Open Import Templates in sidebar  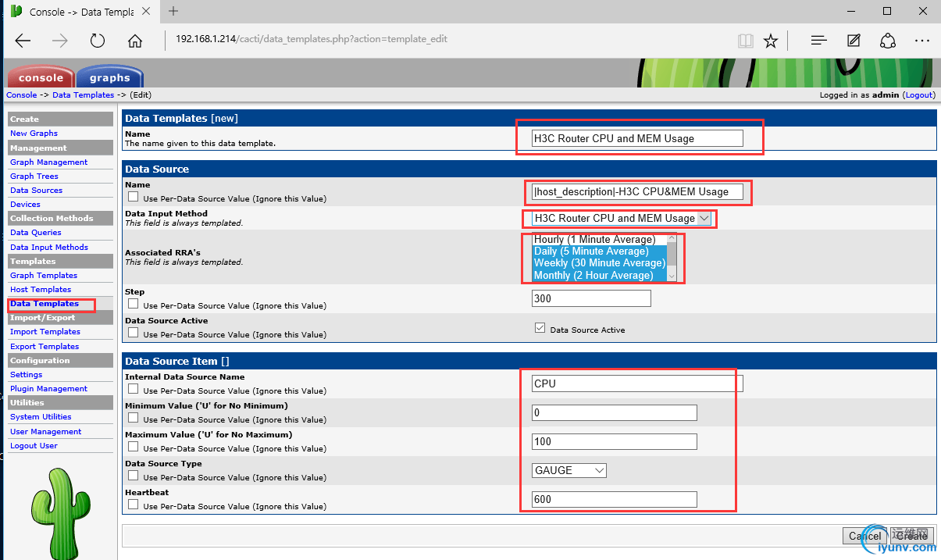(45, 331)
